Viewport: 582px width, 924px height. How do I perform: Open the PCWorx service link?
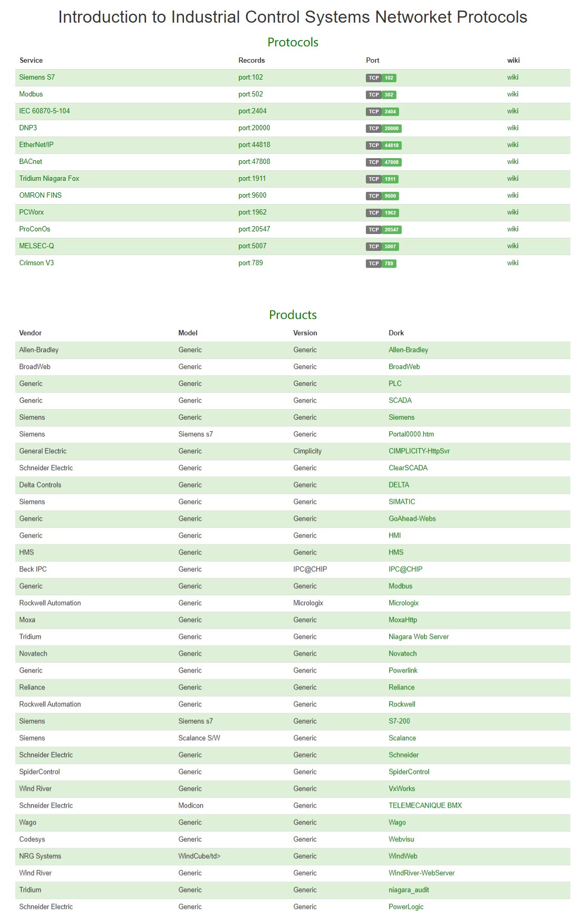pos(32,212)
